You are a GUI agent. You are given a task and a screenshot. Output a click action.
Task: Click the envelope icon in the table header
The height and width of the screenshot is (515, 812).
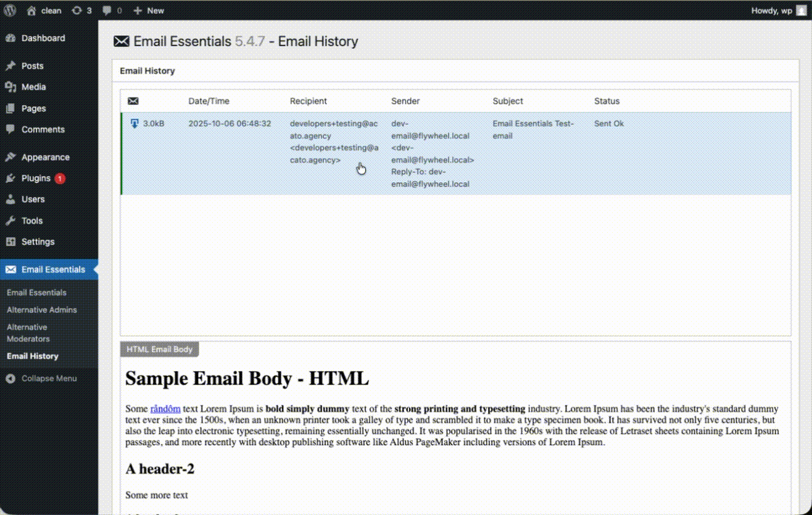(x=133, y=101)
